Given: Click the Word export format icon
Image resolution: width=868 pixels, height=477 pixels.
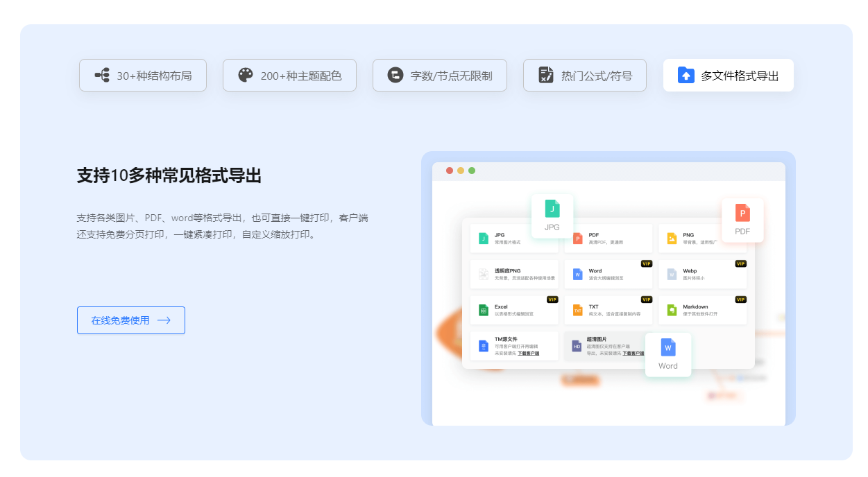Looking at the screenshot, I should 577,274.
